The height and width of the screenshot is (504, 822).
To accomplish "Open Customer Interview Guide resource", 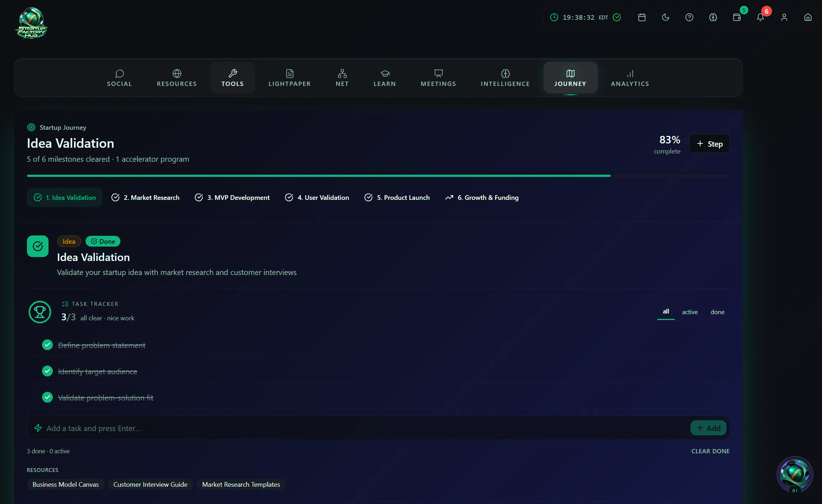I will 150,484.
